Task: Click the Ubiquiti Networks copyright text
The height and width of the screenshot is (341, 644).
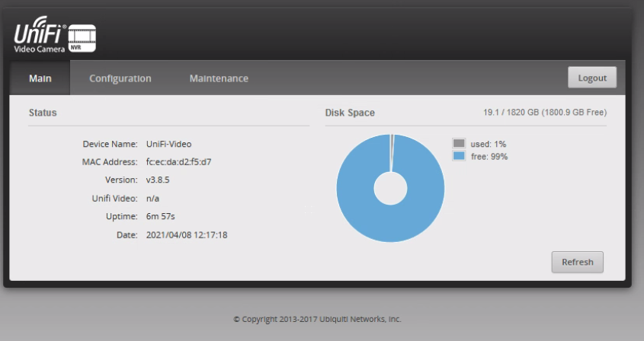Action: click(317, 319)
